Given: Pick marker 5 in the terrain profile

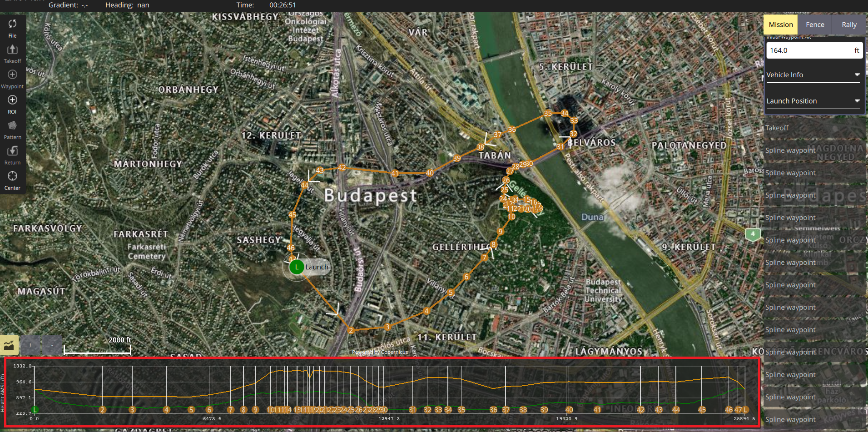Looking at the screenshot, I should [191, 410].
